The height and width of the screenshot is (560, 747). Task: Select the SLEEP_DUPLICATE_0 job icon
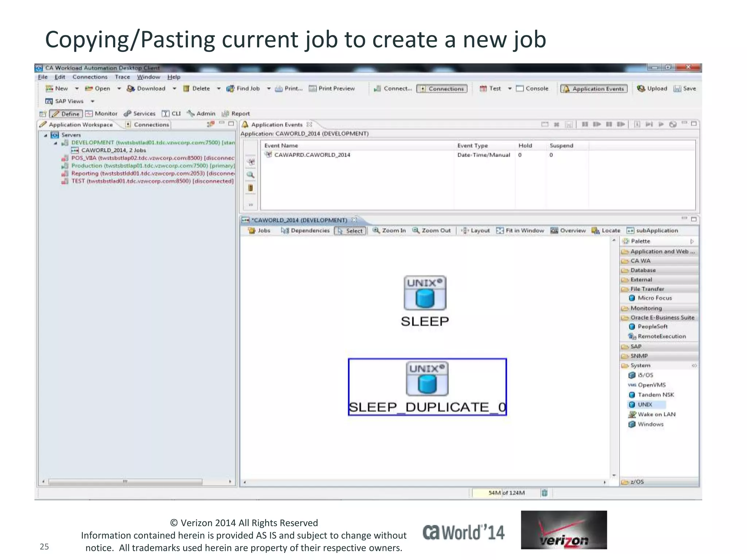[x=427, y=378]
